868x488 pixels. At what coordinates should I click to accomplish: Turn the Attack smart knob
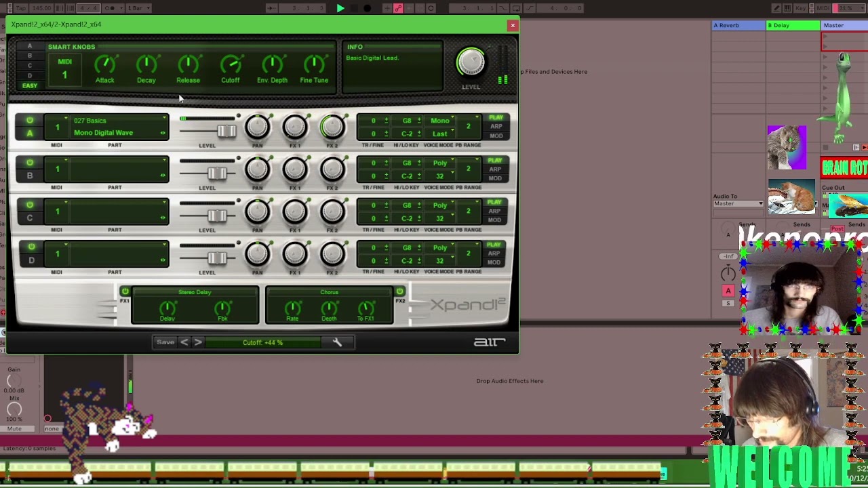click(104, 65)
